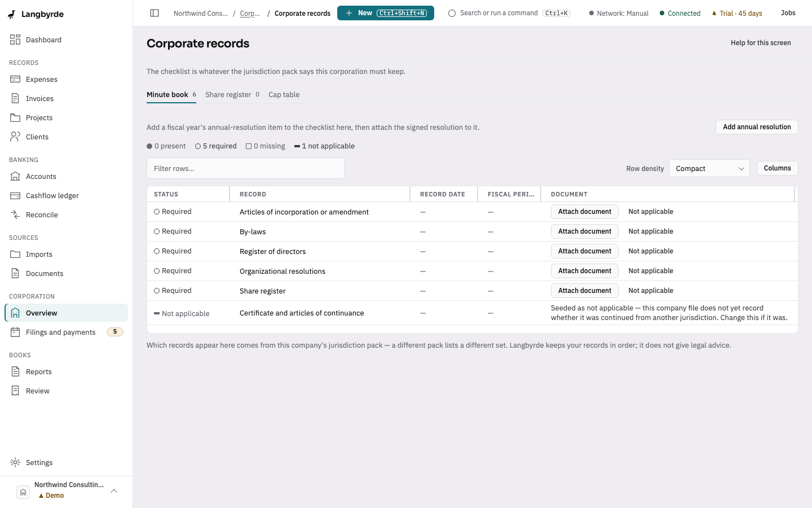
Task: Click the Network: Manual status indicator
Action: click(x=619, y=14)
